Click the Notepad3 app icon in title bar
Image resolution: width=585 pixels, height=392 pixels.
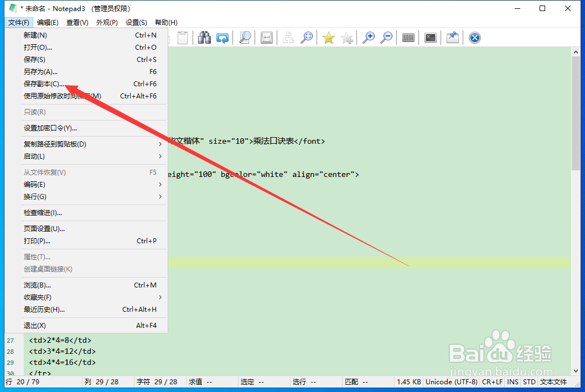click(13, 8)
